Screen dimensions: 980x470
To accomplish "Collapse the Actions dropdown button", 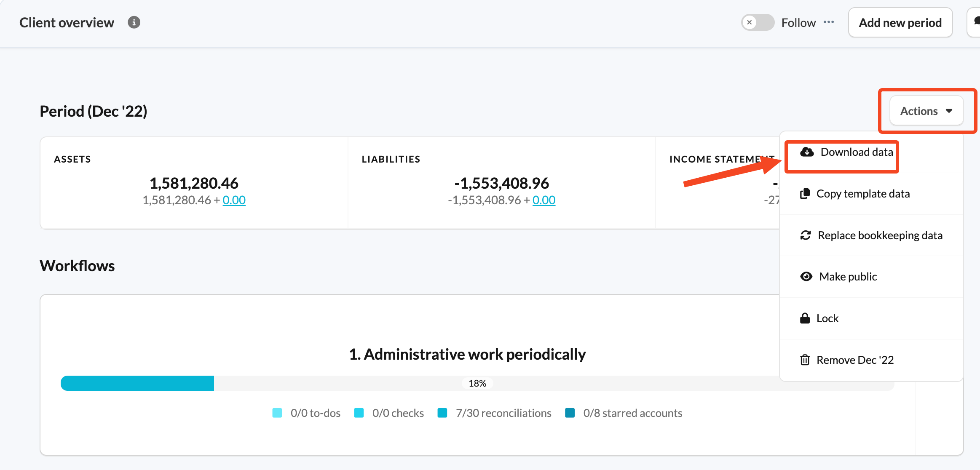I will pyautogui.click(x=926, y=111).
